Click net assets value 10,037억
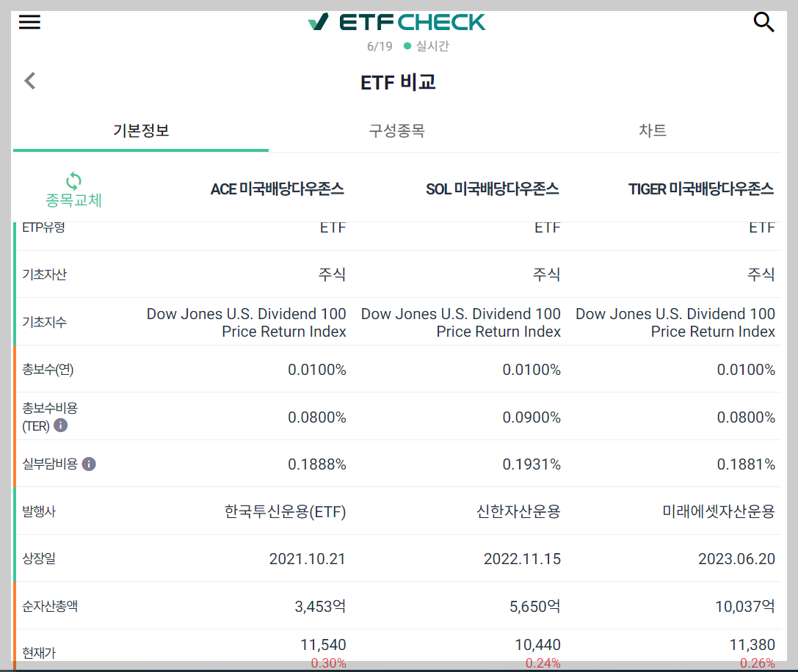798x672 pixels. point(745,607)
